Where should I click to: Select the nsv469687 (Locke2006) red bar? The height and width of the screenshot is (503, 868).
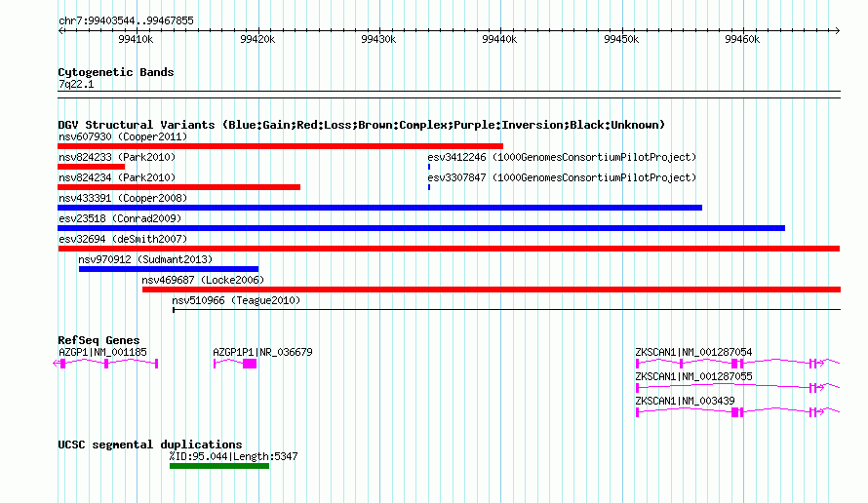(492, 290)
